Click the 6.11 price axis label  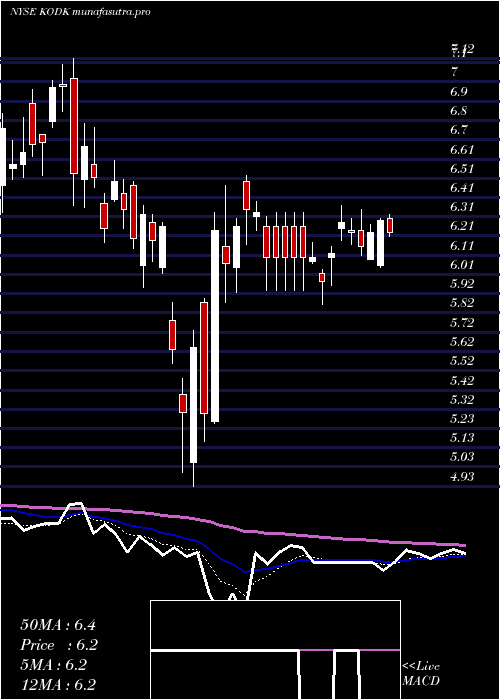tap(461, 246)
